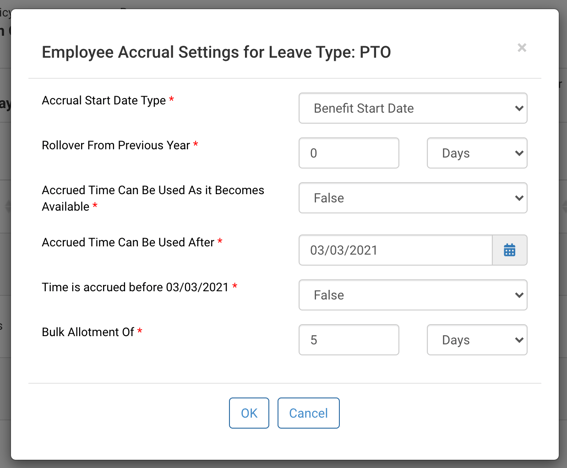The width and height of the screenshot is (567, 468).
Task: Click the Employee Accrual Settings dialog title
Action: click(x=216, y=52)
